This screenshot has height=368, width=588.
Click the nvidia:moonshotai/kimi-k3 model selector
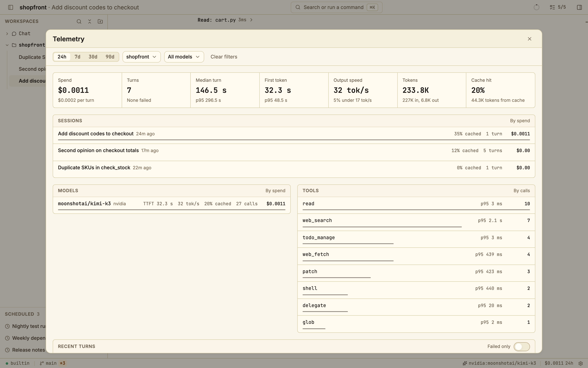click(499, 363)
